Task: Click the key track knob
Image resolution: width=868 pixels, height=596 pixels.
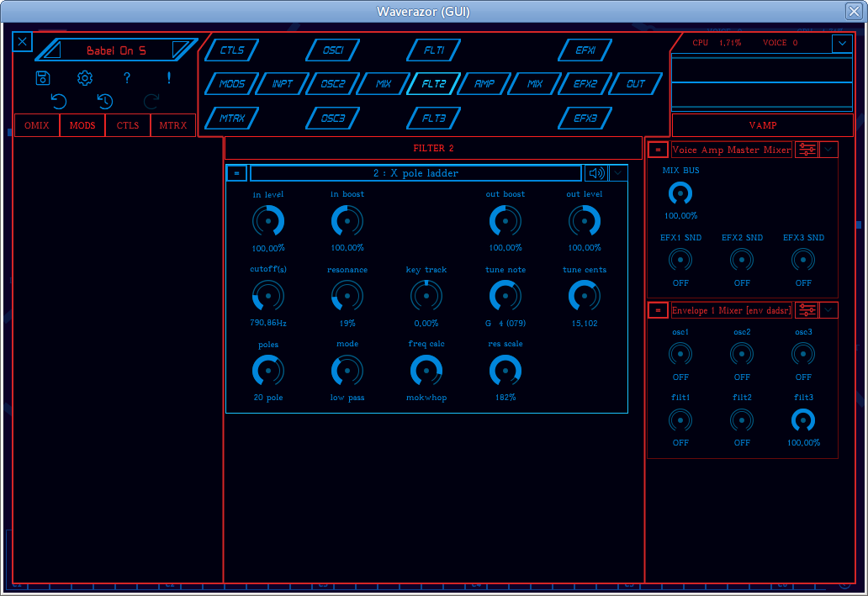Action: [x=426, y=296]
